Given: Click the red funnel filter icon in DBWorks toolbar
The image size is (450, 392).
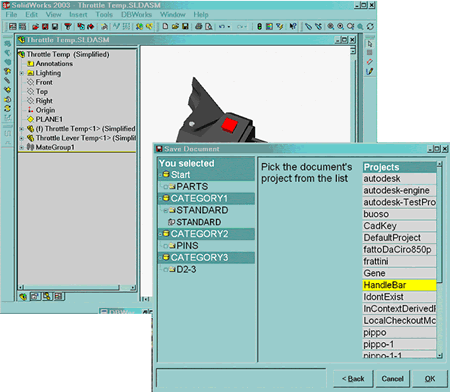Looking at the screenshot, I should pos(68,26).
